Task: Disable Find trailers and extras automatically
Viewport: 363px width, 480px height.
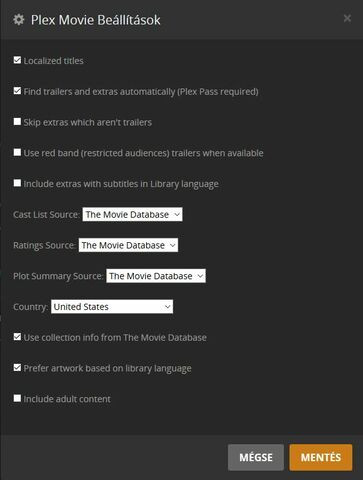Action: click(17, 91)
